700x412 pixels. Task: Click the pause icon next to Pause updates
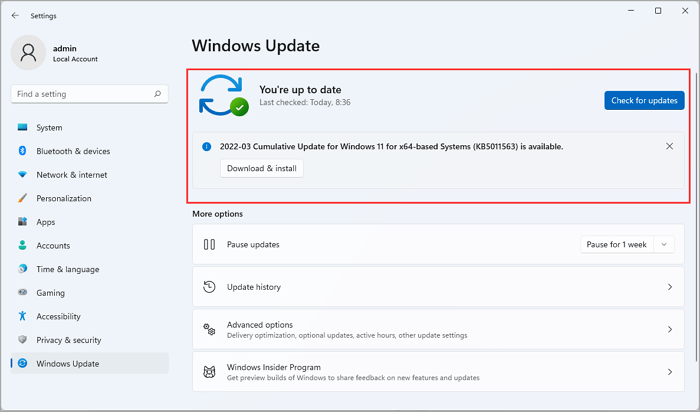209,245
